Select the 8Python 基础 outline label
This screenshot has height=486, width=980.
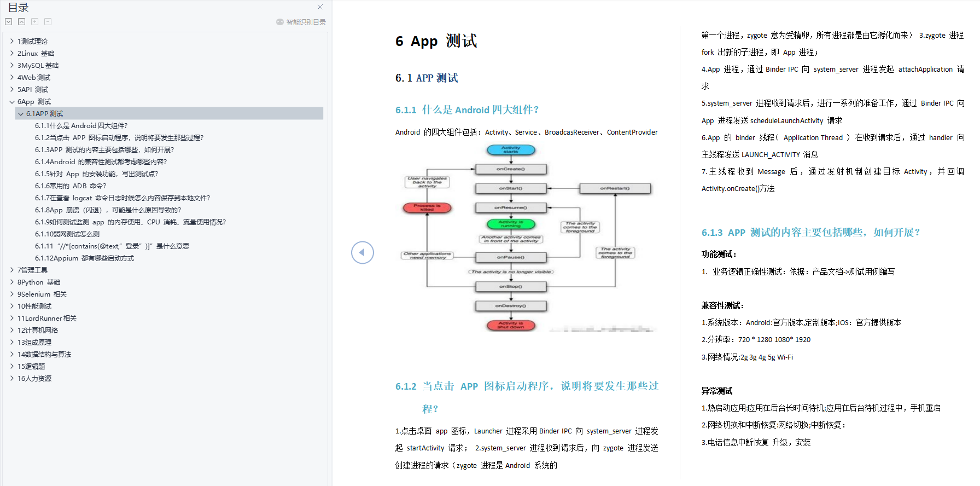39,282
